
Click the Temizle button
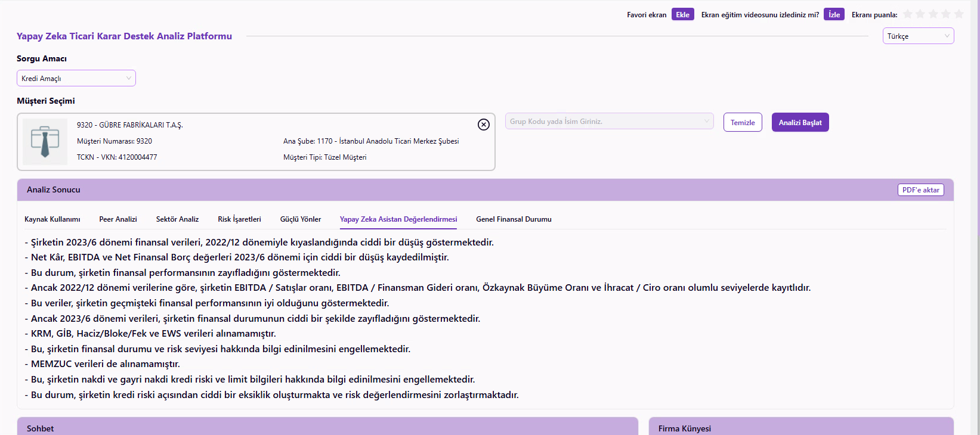(743, 123)
